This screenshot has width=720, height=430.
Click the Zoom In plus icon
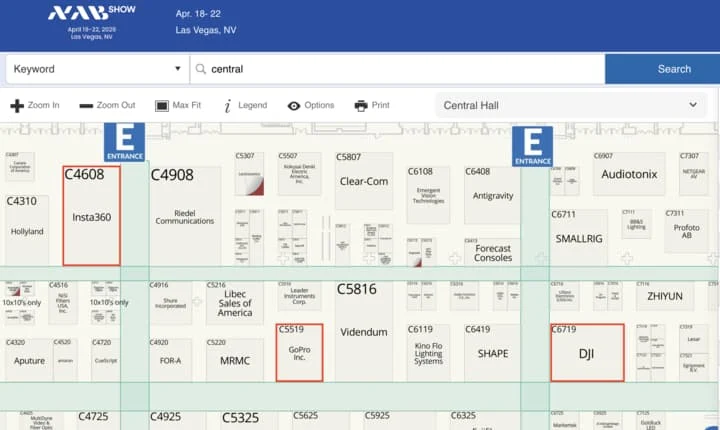tap(17, 106)
